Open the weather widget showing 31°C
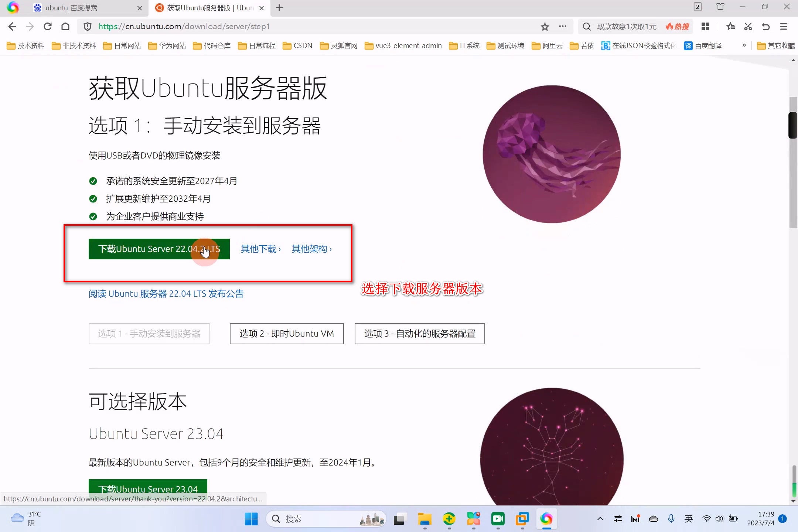 [x=26, y=519]
